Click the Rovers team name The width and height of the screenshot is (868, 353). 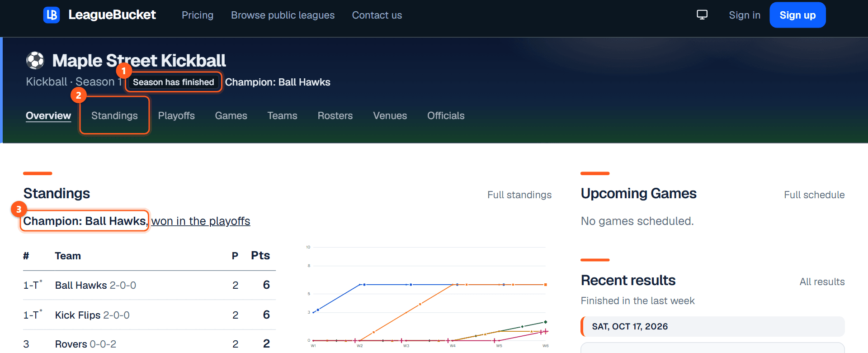[x=71, y=344]
